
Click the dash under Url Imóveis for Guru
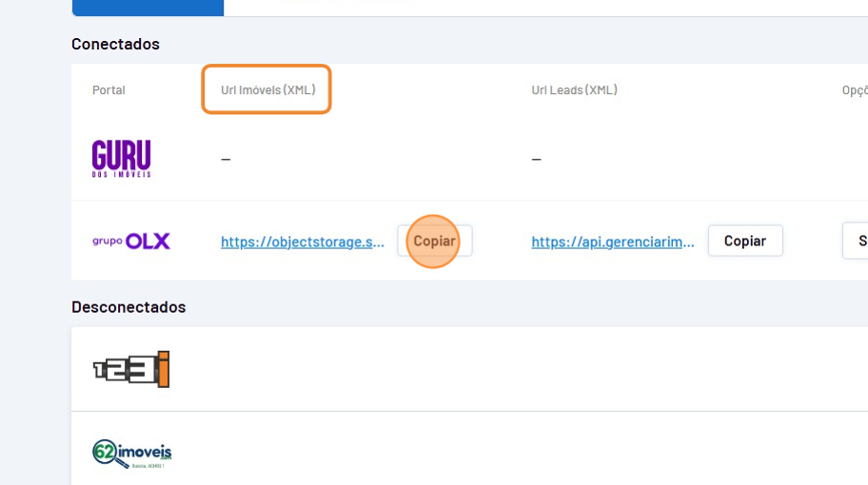pyautogui.click(x=226, y=159)
